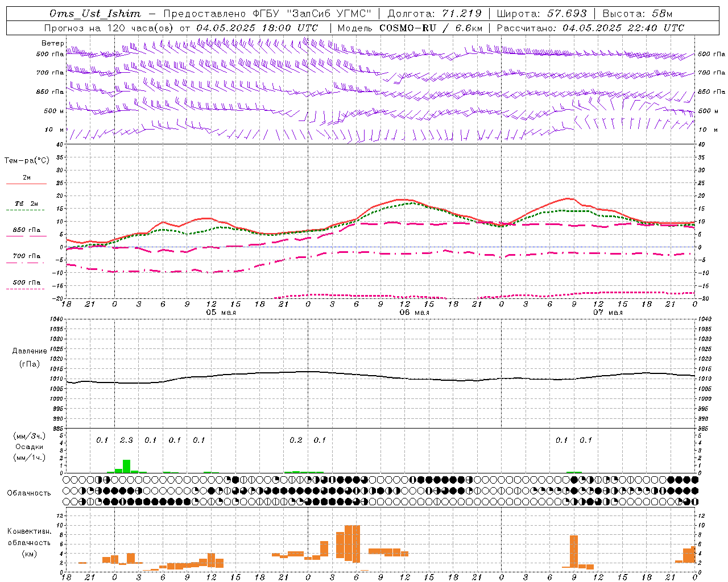This screenshot has width=728, height=582.
Task: Click the 06 мая date label
Action: (414, 313)
